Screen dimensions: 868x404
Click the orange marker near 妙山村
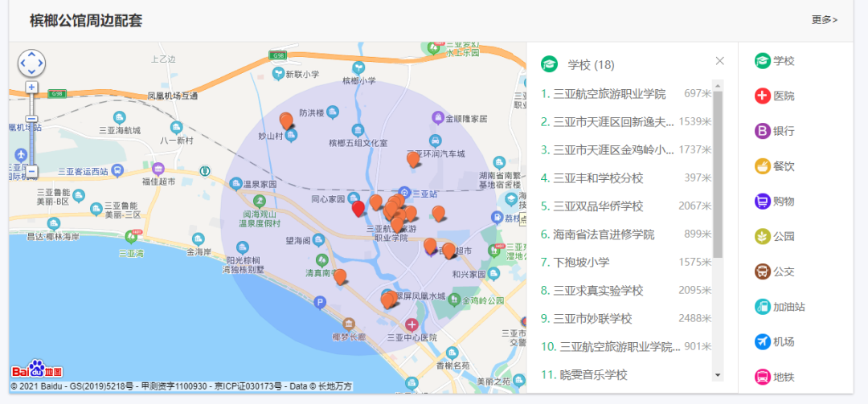pyautogui.click(x=286, y=120)
